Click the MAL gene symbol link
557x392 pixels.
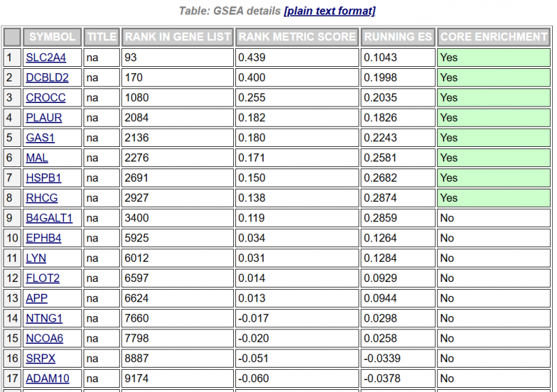pos(37,158)
